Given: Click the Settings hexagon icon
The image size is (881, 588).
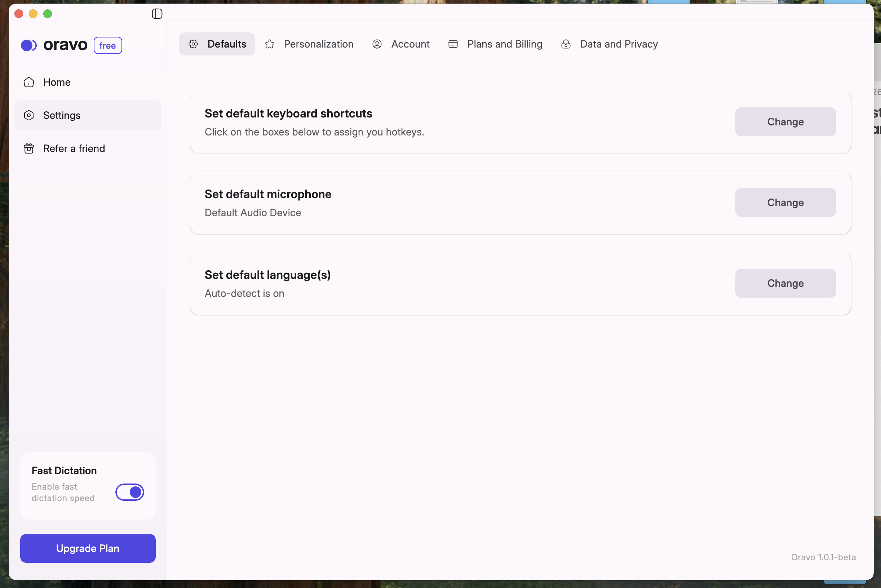Looking at the screenshot, I should pos(29,116).
